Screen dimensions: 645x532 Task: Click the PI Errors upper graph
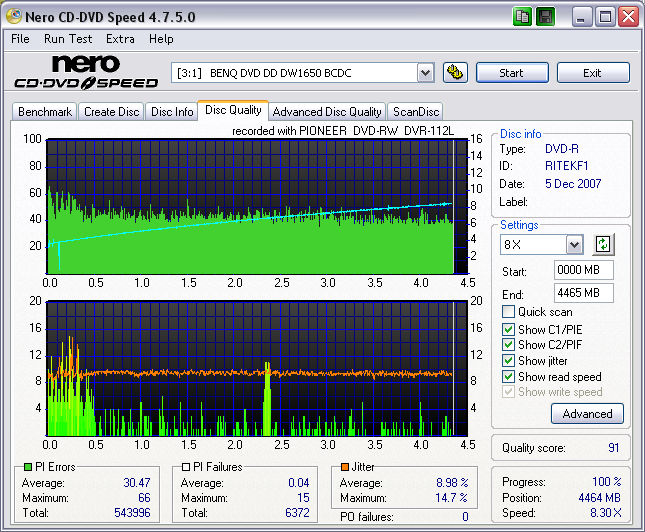point(258,207)
